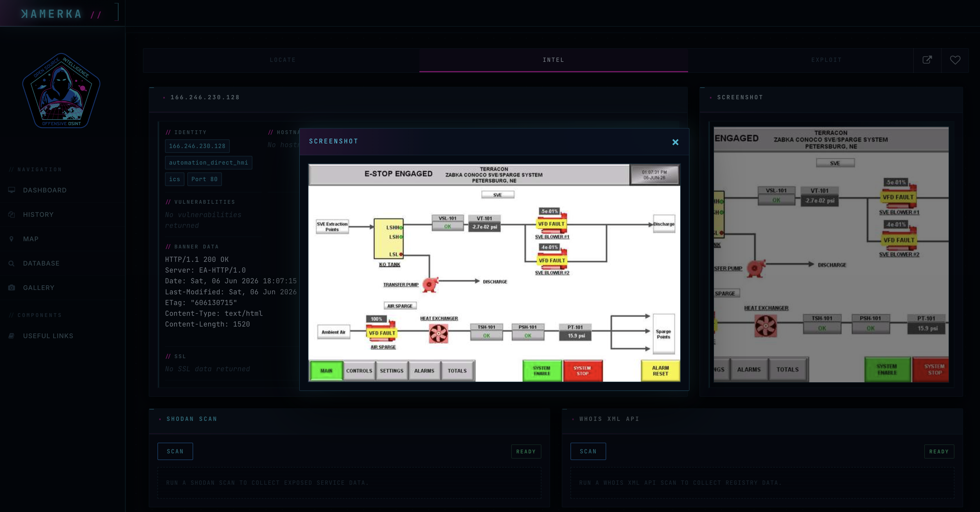
Task: Click red SYSTEM STOP in modal screenshot
Action: (582, 371)
